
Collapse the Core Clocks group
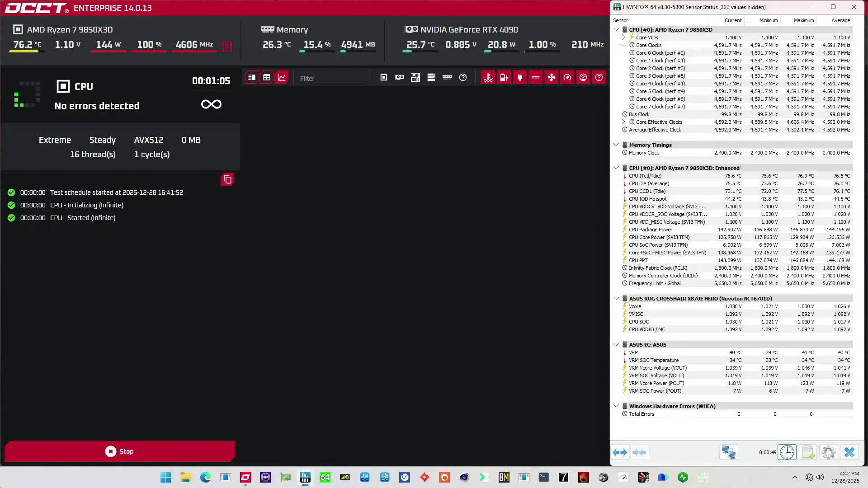pyautogui.click(x=623, y=45)
